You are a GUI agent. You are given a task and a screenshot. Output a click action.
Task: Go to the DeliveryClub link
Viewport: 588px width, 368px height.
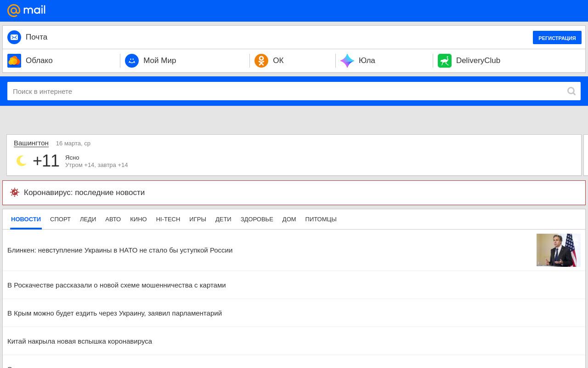tap(478, 61)
